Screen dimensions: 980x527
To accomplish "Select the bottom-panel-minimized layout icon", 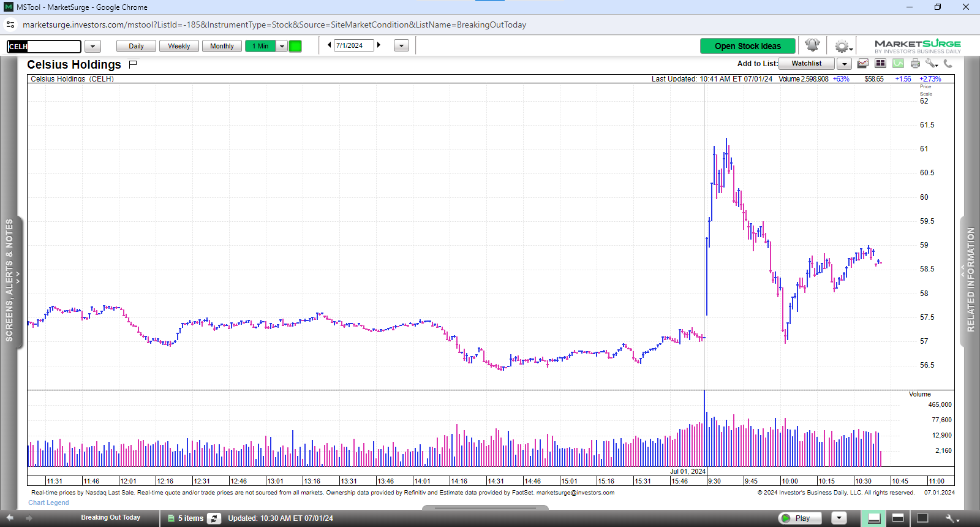I will pos(874,518).
